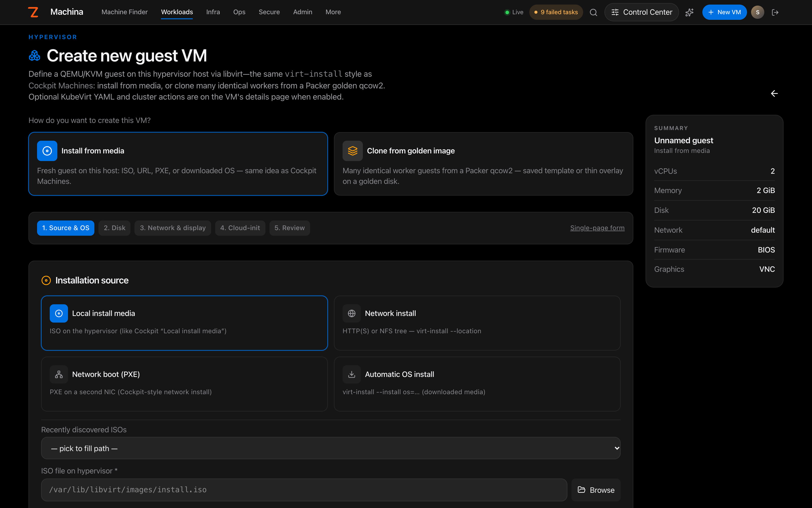Click the Network install globe icon
812x508 pixels.
[352, 313]
